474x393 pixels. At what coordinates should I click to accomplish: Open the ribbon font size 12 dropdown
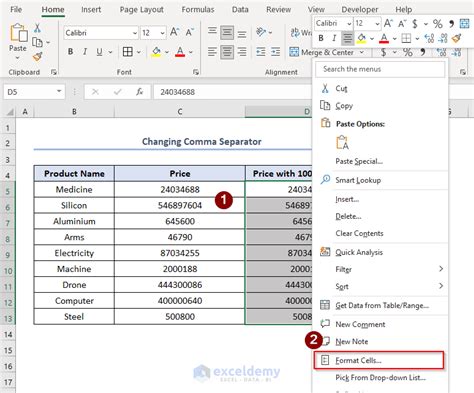click(162, 33)
